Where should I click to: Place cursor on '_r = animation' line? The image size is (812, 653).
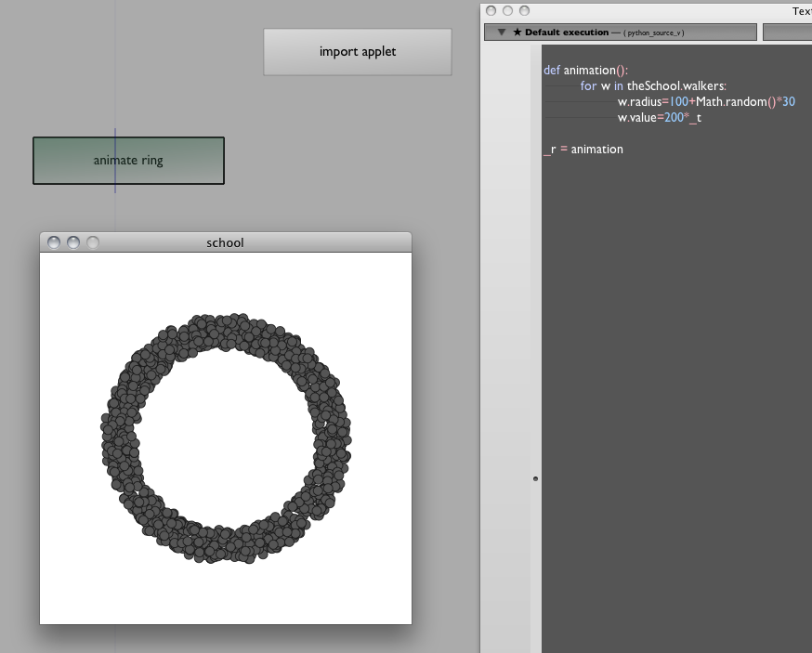[583, 149]
